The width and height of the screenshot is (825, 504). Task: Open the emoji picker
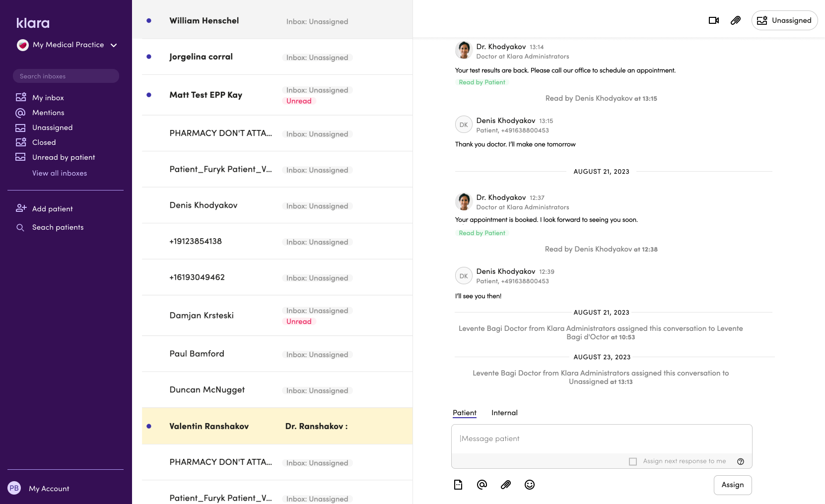pos(529,485)
